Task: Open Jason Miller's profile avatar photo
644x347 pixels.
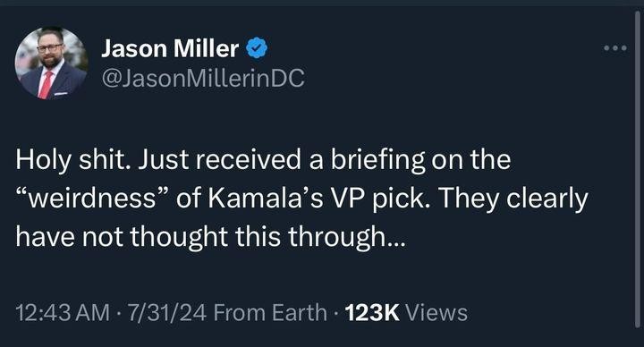Action: (51, 63)
